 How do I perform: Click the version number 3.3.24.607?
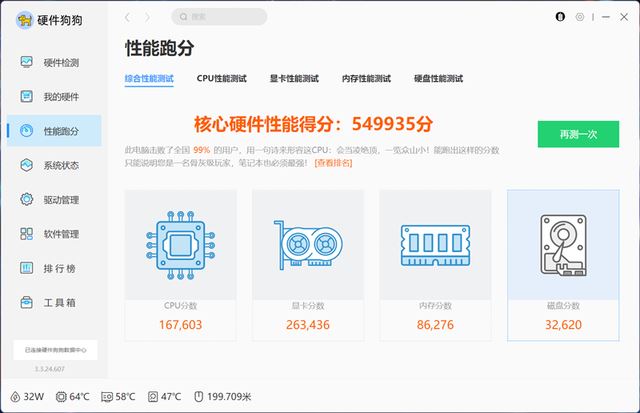(x=49, y=369)
